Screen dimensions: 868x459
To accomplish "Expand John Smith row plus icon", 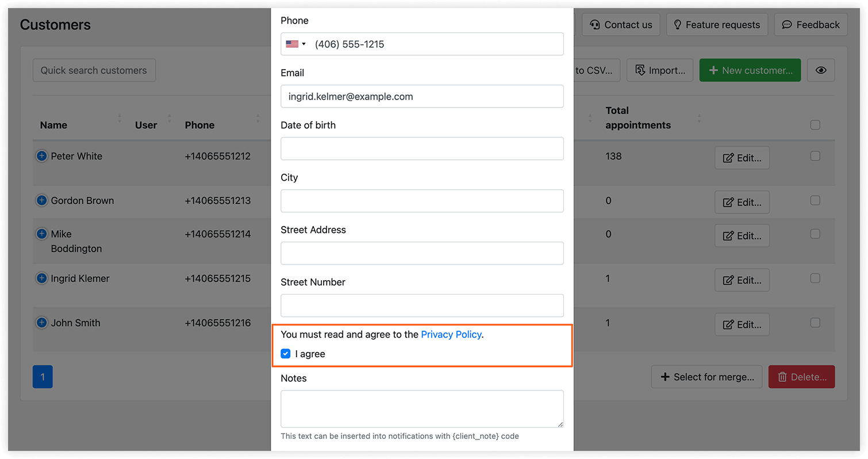I will pos(41,323).
